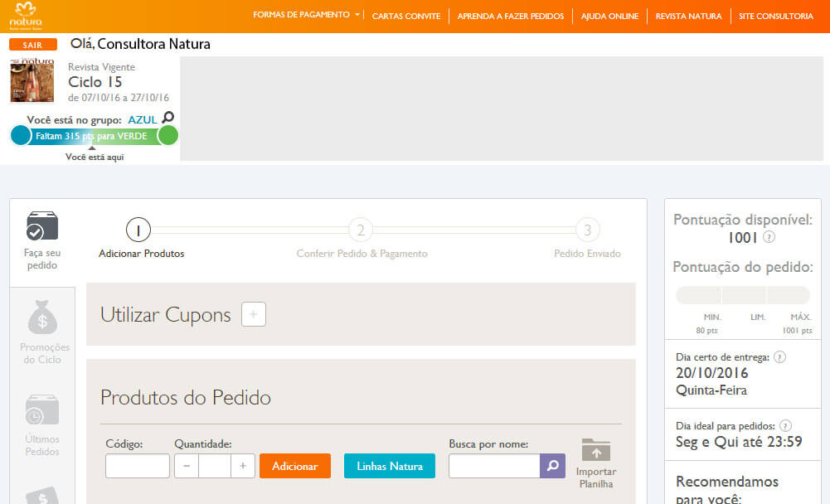Click the partially visible money icon in sidebar
This screenshot has height=504, width=830.
click(x=42, y=496)
